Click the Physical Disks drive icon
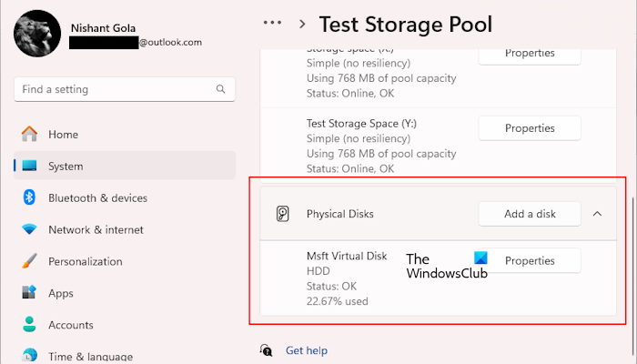The image size is (637, 364). click(283, 215)
